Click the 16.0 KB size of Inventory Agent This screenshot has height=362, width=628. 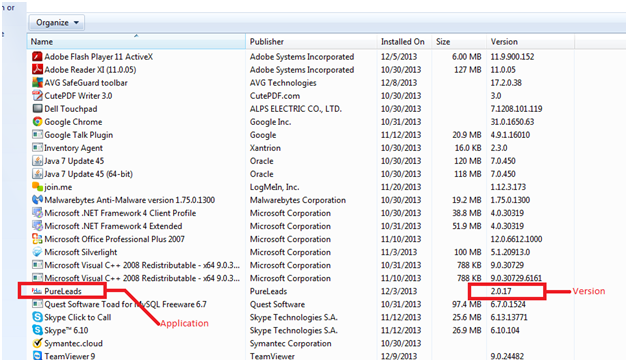pos(468,148)
